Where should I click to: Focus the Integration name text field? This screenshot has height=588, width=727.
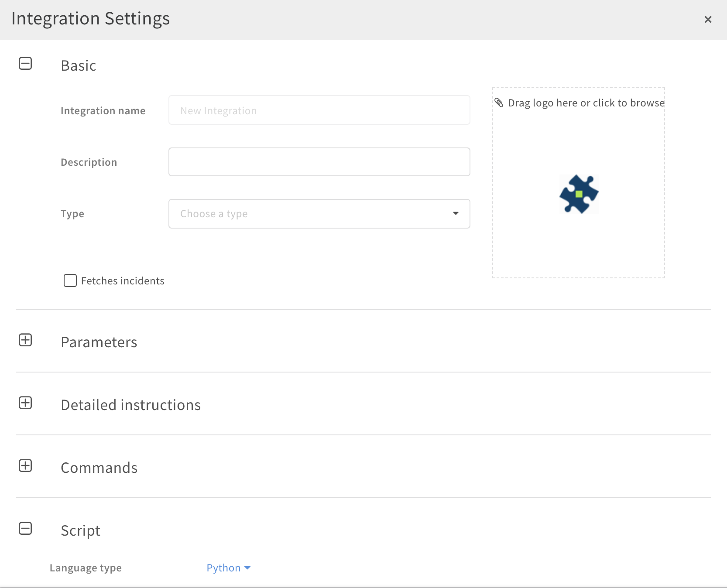(x=319, y=110)
